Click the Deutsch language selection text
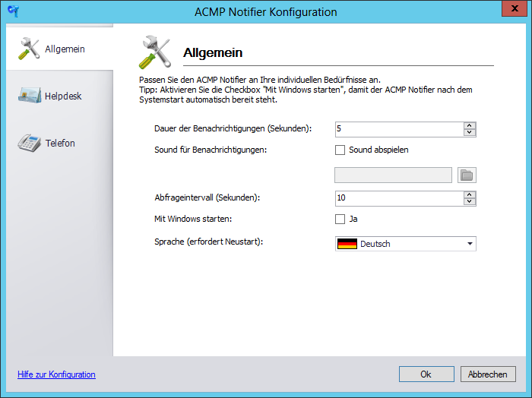 (x=375, y=244)
